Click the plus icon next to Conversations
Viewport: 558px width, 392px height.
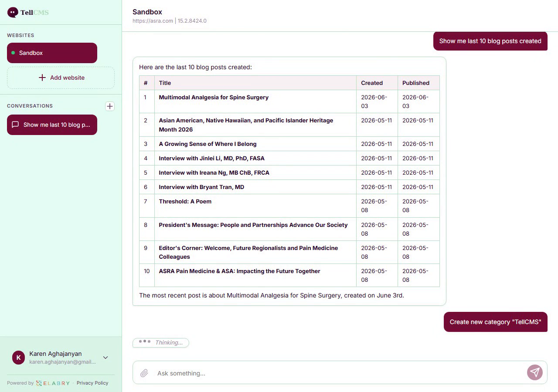pos(110,106)
